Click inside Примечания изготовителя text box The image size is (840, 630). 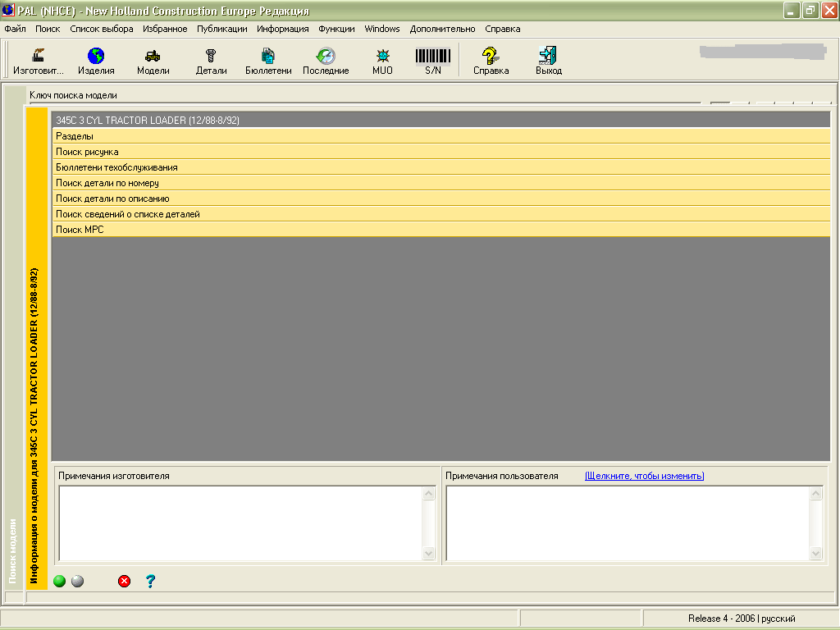[240, 523]
